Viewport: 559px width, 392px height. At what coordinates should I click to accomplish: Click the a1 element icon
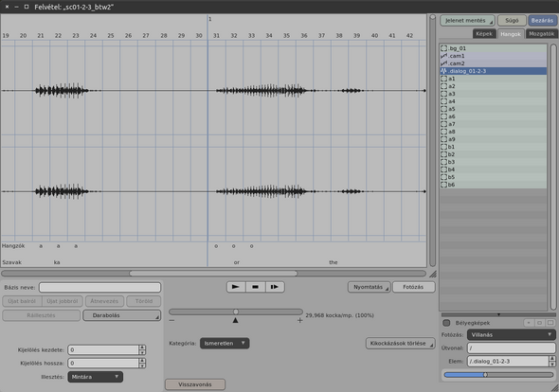[x=443, y=79]
